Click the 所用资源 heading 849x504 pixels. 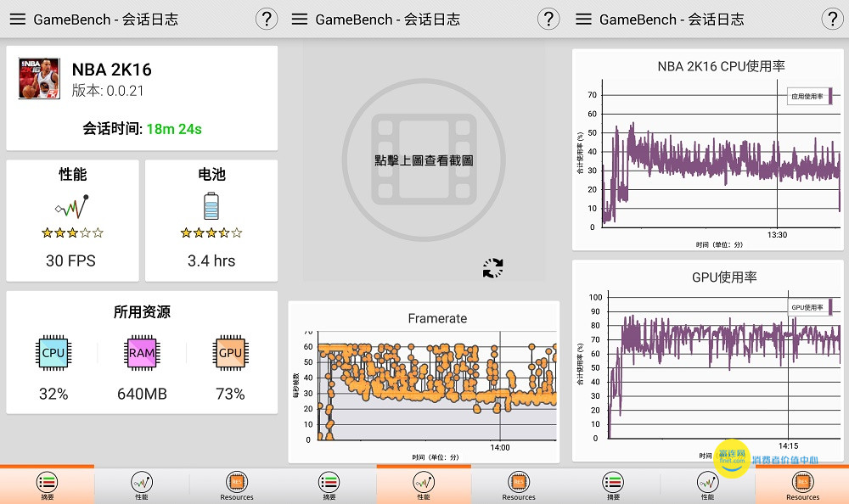142,312
